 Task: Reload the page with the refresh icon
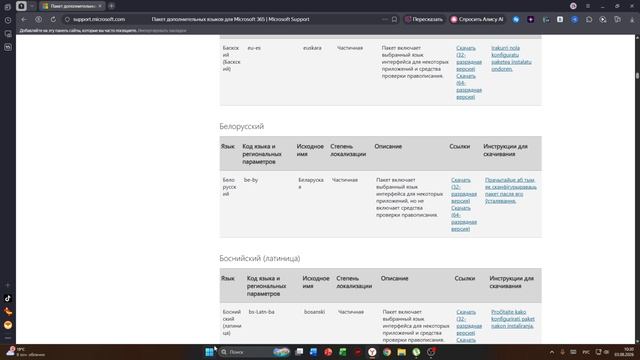point(53,19)
